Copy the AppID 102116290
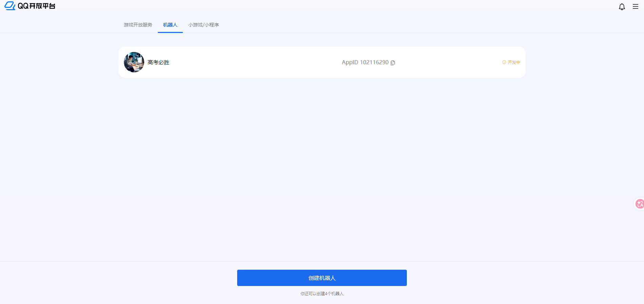Image resolution: width=644 pixels, height=304 pixels. click(x=393, y=62)
